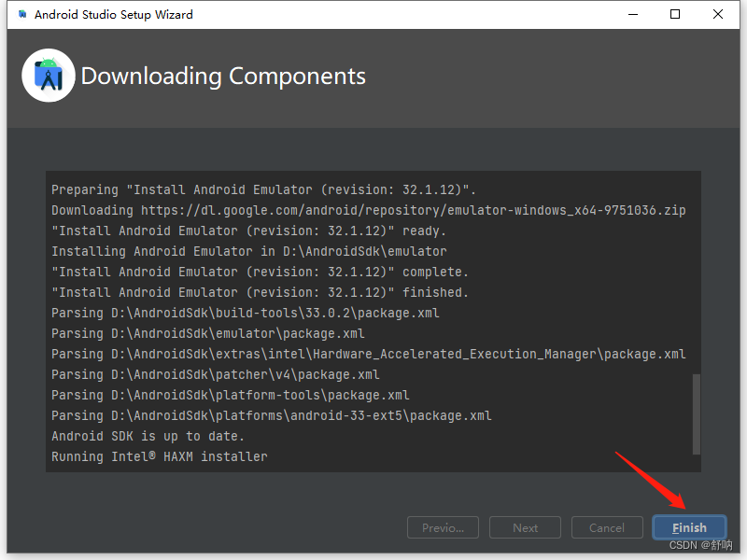Click the Finish button
Image resolution: width=747 pixels, height=560 pixels.
click(689, 527)
